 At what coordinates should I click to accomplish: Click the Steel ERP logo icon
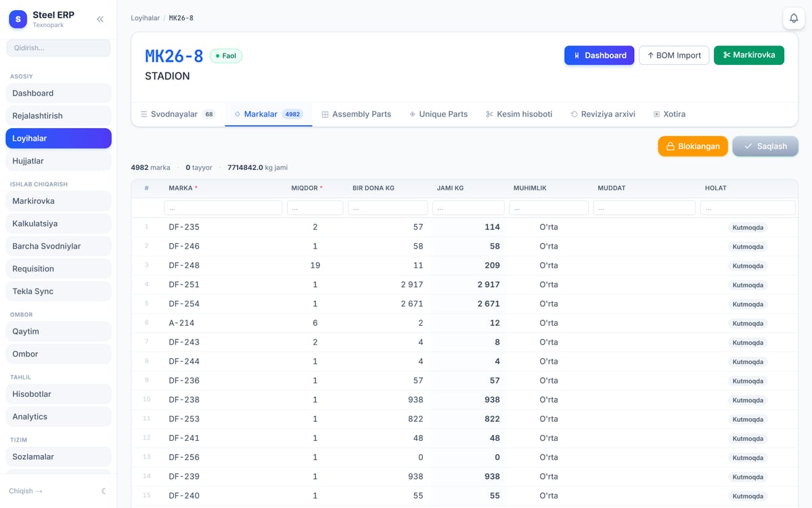18,19
